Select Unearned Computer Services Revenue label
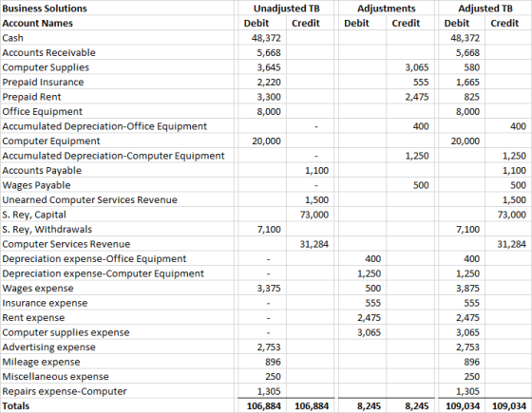Screen dimensions: 532x413 [89, 200]
